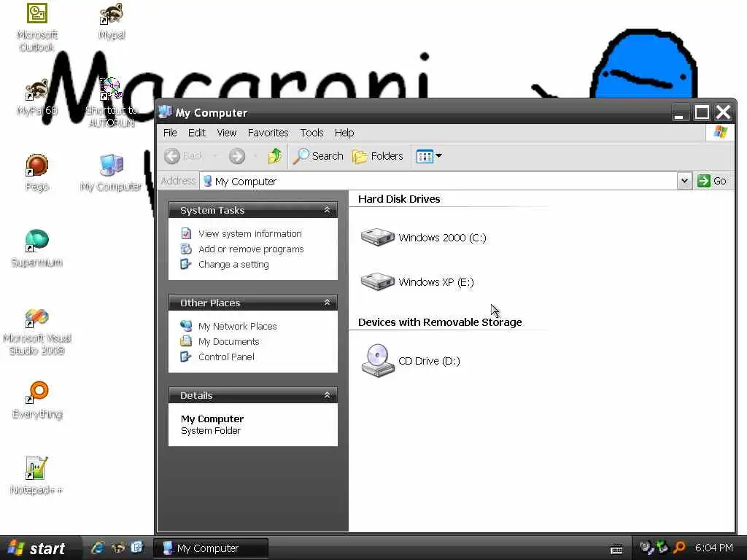This screenshot has height=560, width=747.
Task: Click My Computer taskbar button
Action: click(x=210, y=548)
